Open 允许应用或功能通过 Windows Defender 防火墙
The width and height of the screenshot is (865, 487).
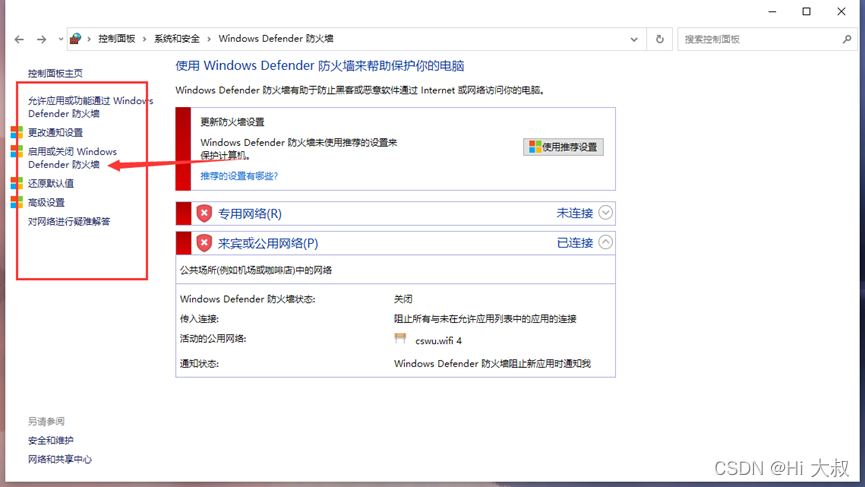tap(90, 107)
